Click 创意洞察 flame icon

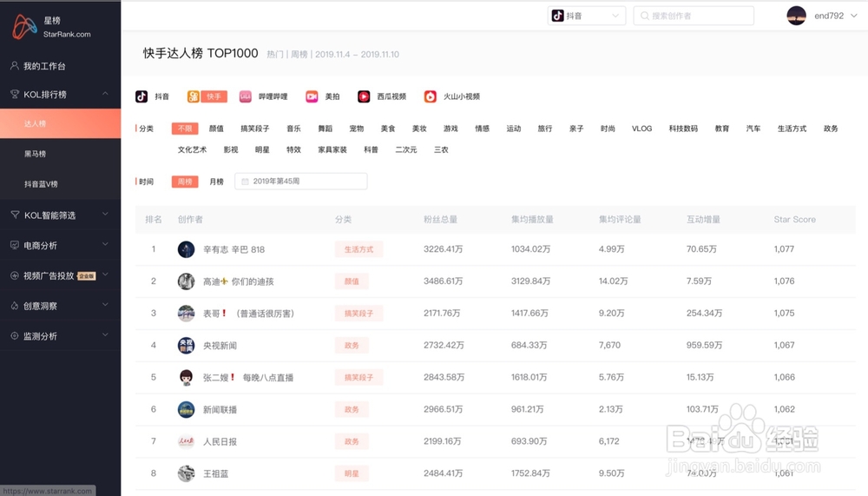[15, 306]
